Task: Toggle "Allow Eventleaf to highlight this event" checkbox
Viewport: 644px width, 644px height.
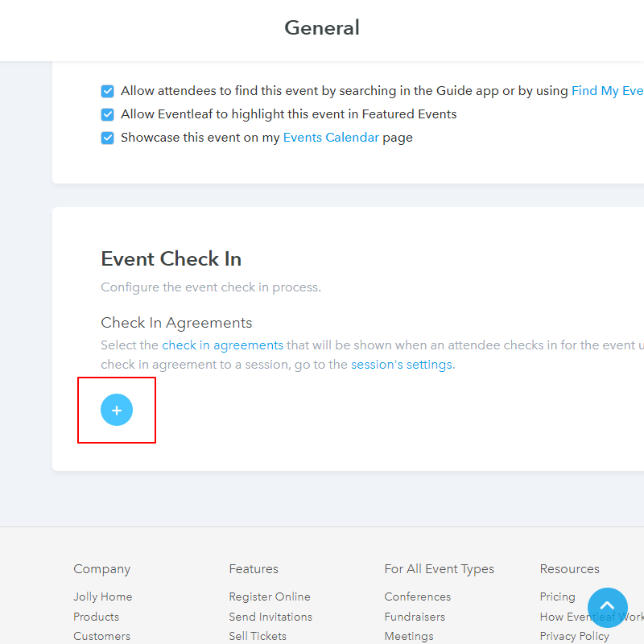Action: 107,114
